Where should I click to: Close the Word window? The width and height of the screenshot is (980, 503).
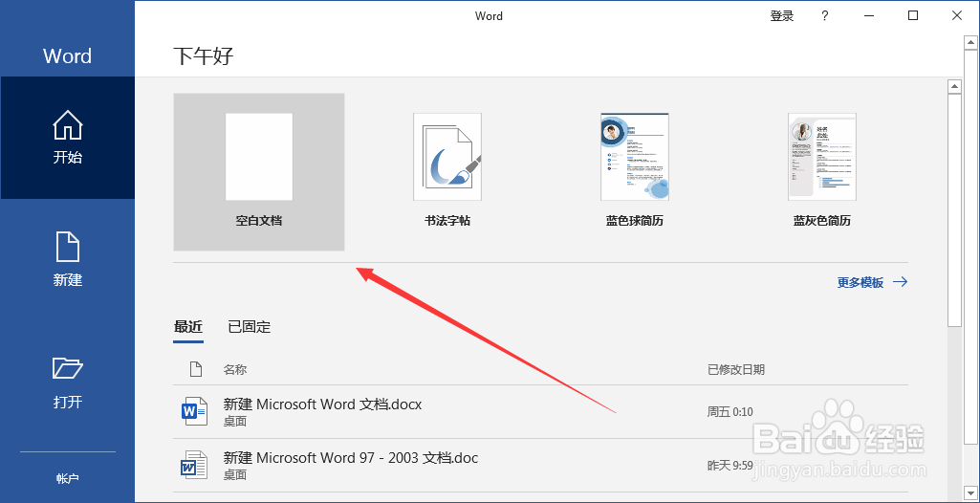click(x=957, y=16)
